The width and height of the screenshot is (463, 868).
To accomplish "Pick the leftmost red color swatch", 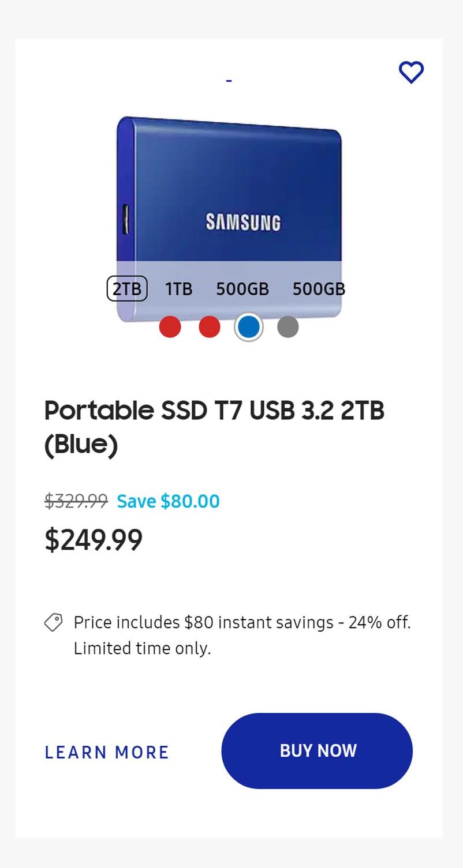I will pyautogui.click(x=170, y=327).
